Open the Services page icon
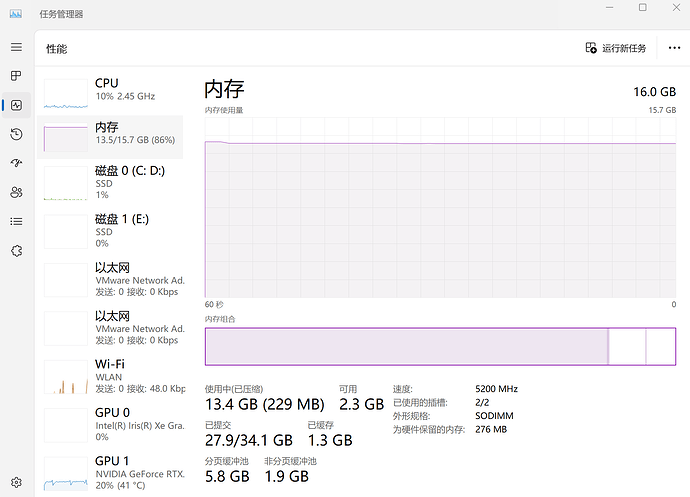Screen dimensions: 690x497 click(x=16, y=251)
